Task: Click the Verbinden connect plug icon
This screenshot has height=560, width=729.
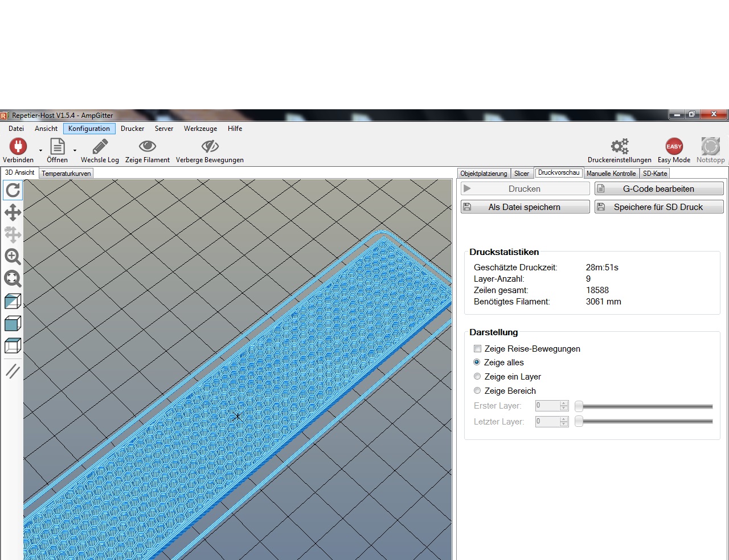Action: coord(18,146)
